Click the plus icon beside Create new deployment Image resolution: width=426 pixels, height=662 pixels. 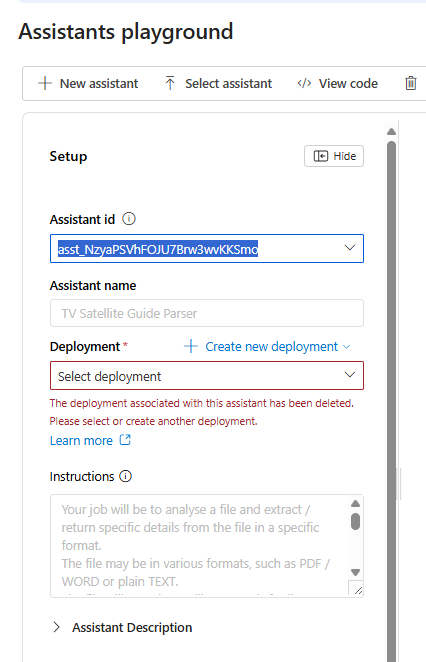coord(191,346)
